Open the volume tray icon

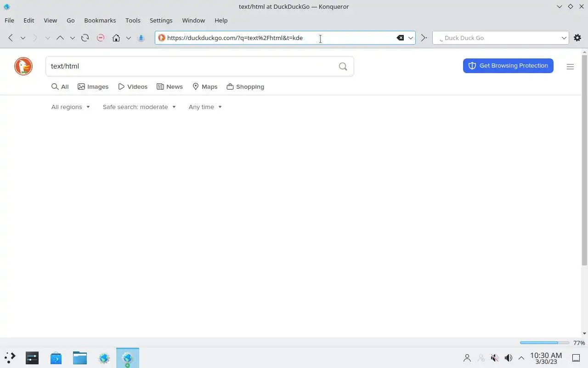pos(509,358)
